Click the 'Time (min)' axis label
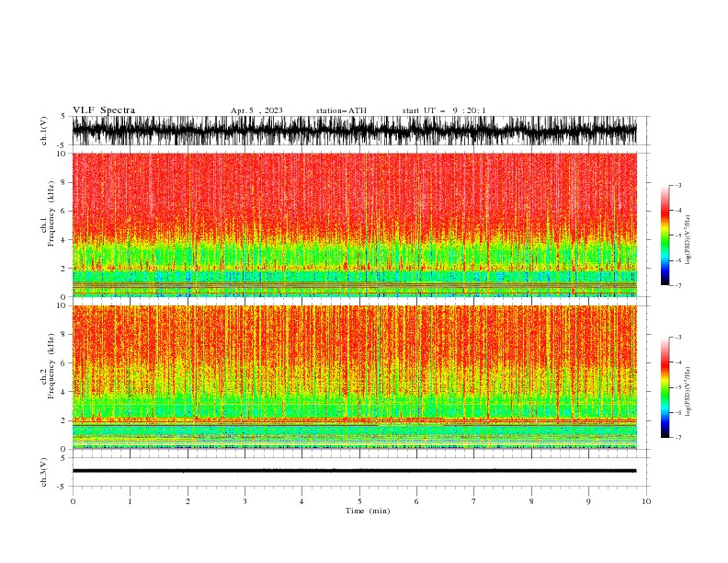728x563 pixels. pos(368,511)
